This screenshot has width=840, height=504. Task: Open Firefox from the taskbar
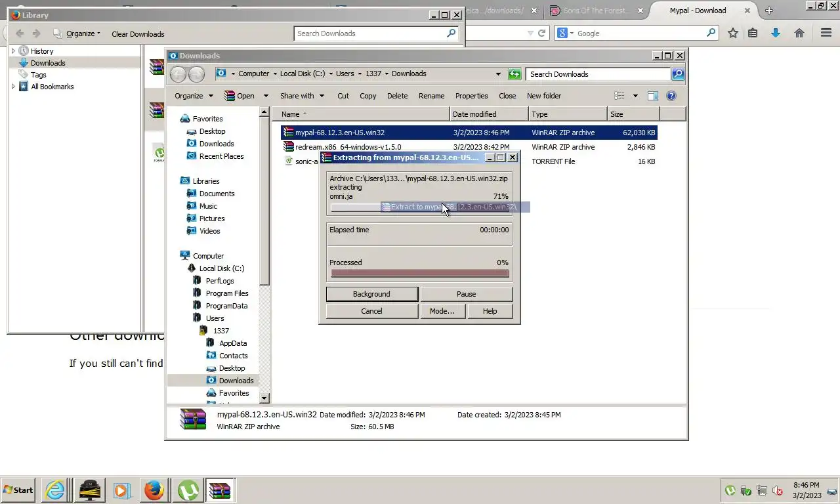point(154,490)
